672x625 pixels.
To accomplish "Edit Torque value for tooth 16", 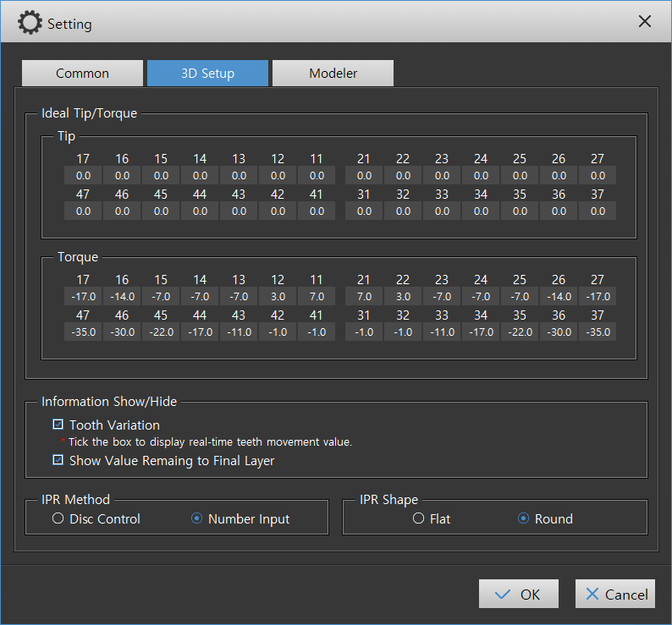I will coord(122,297).
